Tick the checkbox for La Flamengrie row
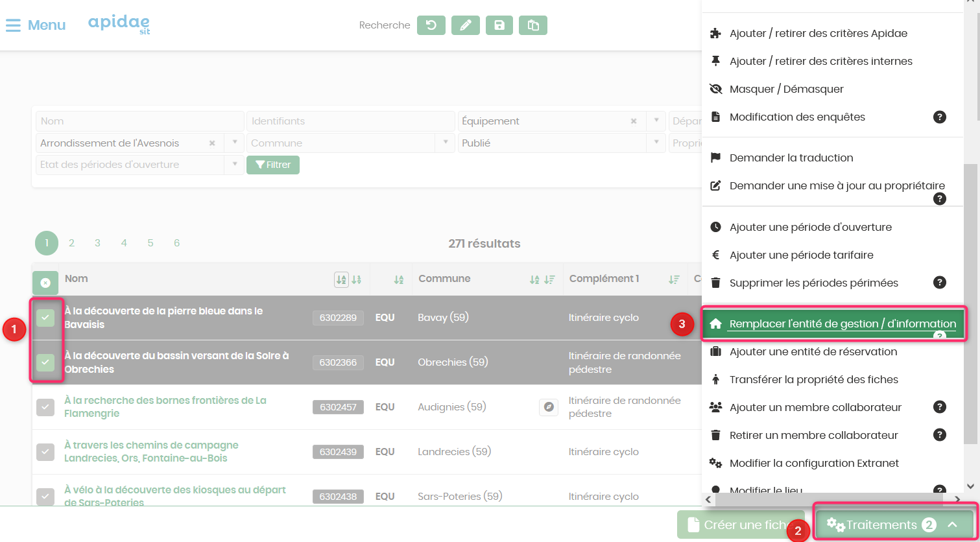 (45, 407)
